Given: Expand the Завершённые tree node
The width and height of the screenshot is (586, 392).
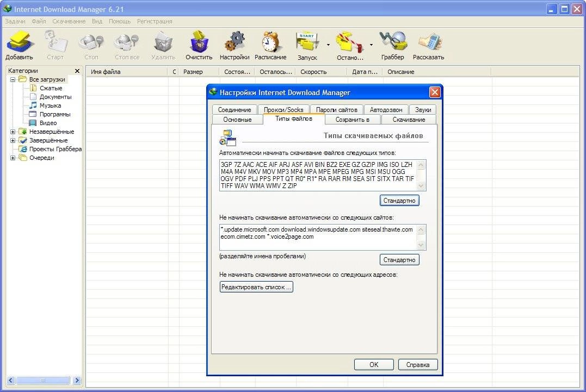Looking at the screenshot, I should click(13, 140).
